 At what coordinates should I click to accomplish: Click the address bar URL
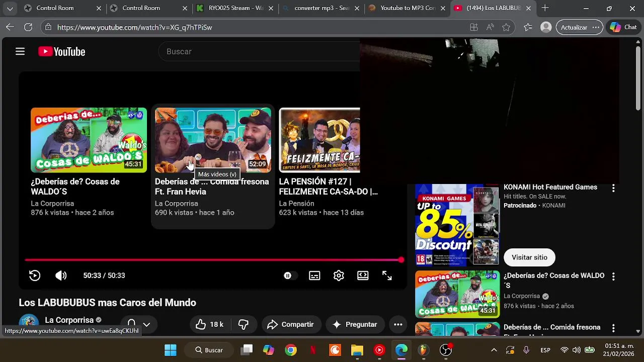click(135, 28)
